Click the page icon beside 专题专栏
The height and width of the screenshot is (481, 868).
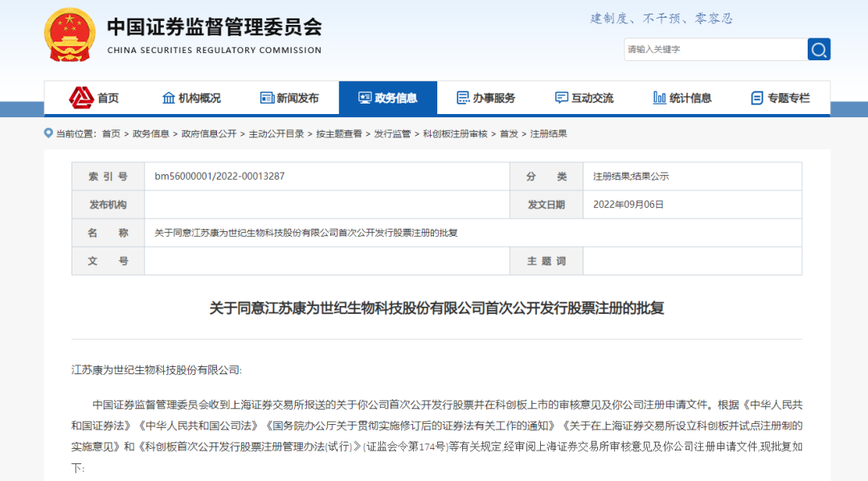(x=757, y=98)
